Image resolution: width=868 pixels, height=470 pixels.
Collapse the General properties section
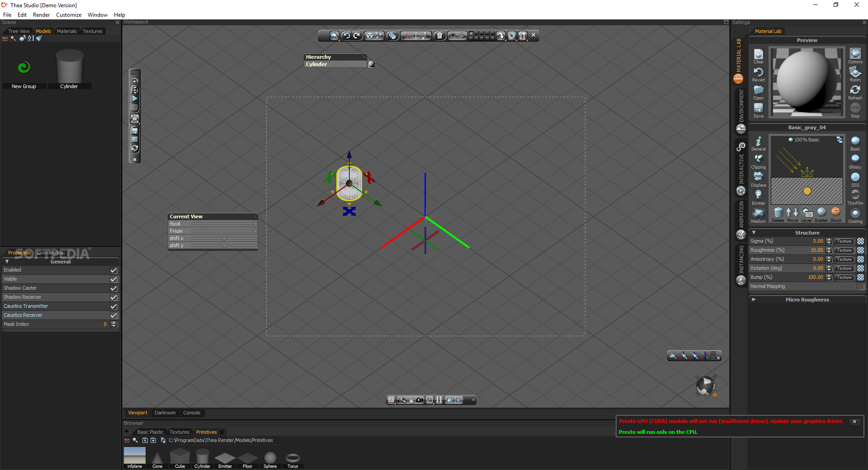[7, 262]
